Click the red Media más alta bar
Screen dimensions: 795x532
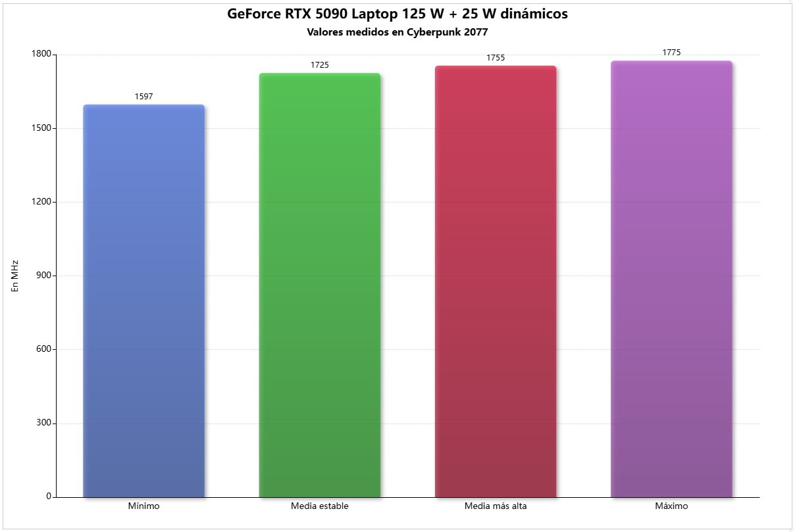tap(496, 281)
